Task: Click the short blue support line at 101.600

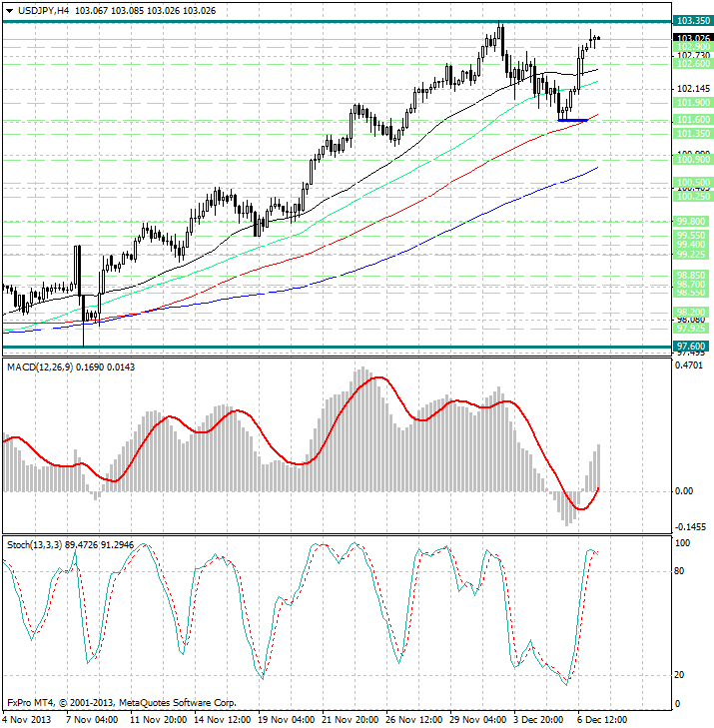Action: pos(573,120)
